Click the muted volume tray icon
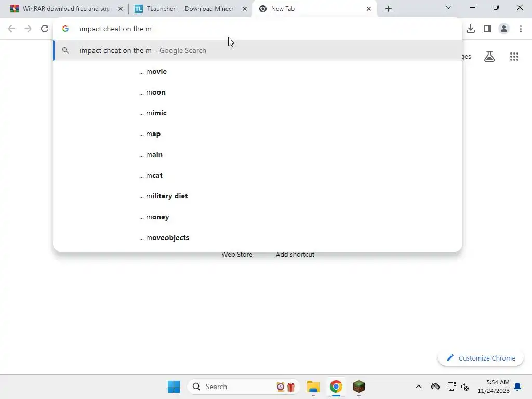The image size is (532, 399). pos(465,387)
